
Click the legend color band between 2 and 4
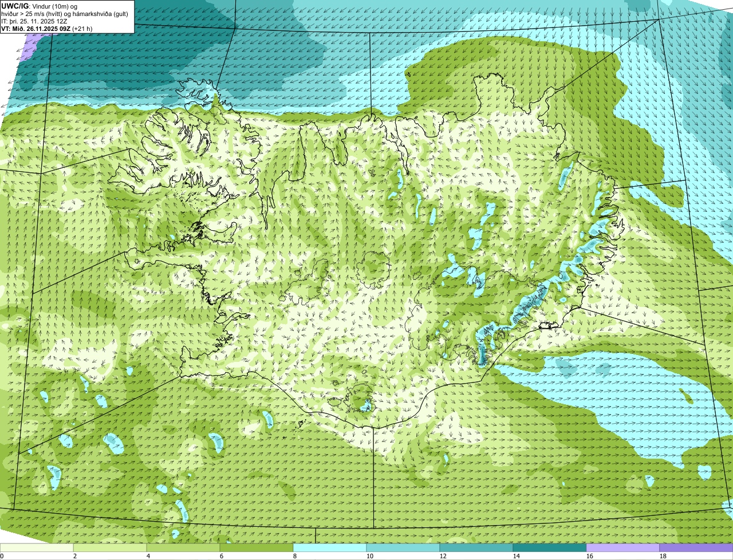(110, 548)
